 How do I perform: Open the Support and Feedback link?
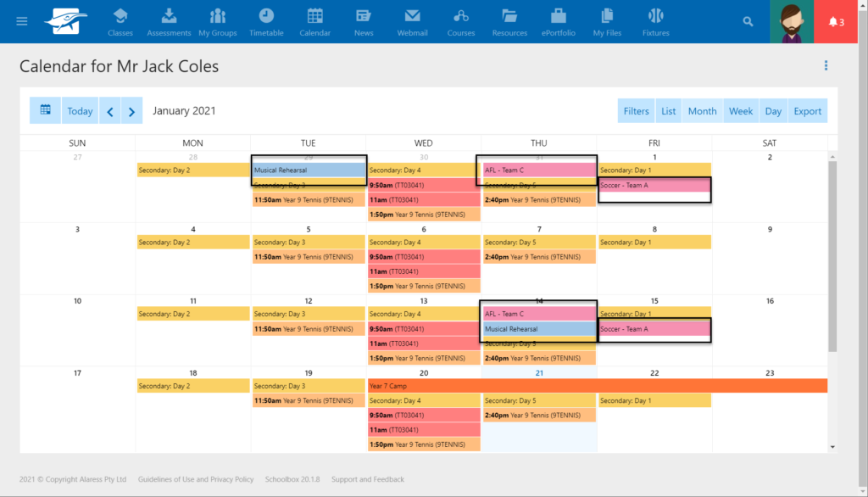pyautogui.click(x=367, y=478)
